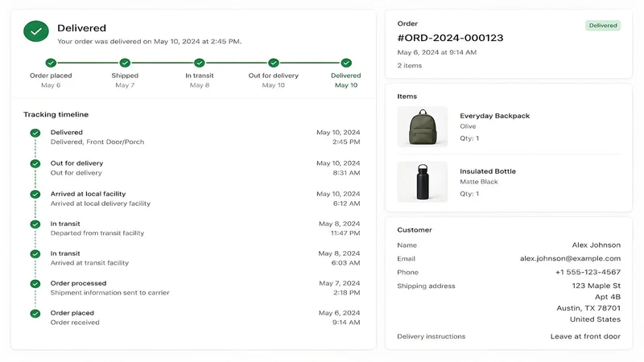
Task: Select the '2:45 PM' delivery time
Action: point(346,142)
